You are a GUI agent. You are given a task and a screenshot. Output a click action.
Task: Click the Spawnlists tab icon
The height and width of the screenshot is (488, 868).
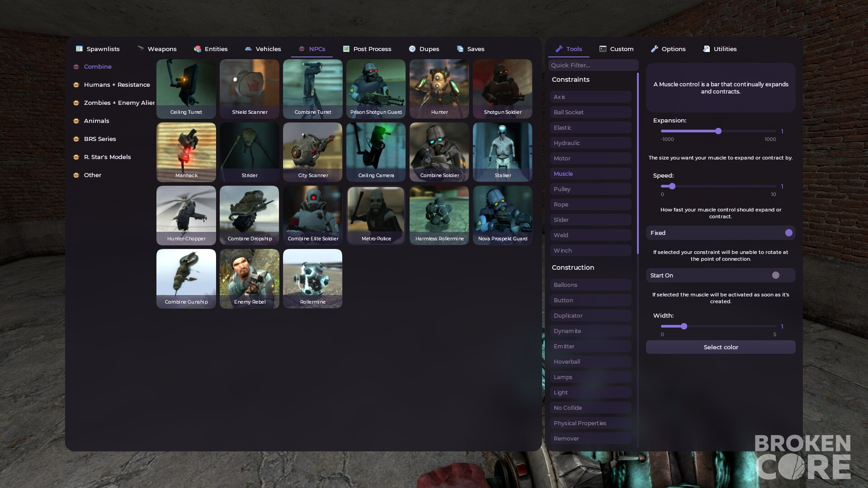click(79, 49)
